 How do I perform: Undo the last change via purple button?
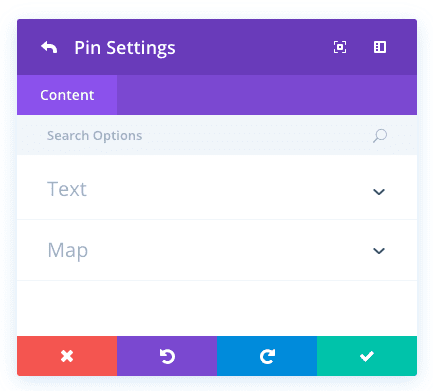point(167,356)
